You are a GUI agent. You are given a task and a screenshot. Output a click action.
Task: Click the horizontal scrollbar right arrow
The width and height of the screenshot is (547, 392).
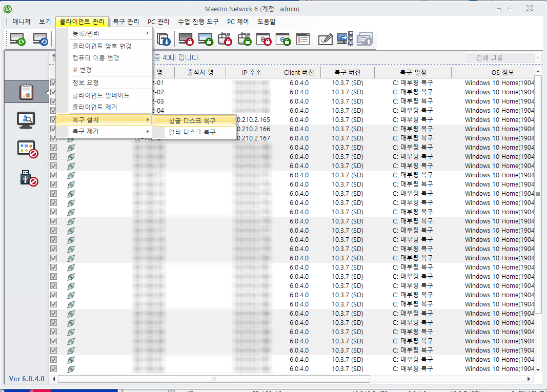529,379
